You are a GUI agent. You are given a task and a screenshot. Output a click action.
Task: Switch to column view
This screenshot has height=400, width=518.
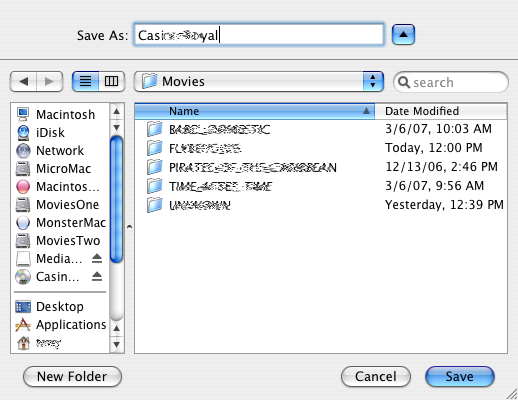(112, 81)
